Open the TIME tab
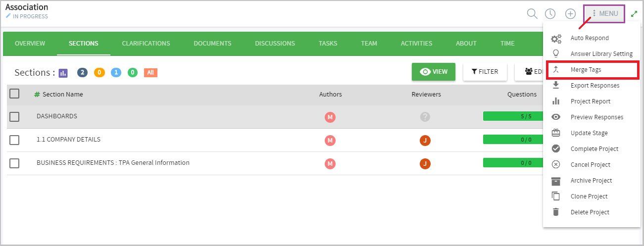Viewport: 644px width, 246px height. [x=507, y=44]
